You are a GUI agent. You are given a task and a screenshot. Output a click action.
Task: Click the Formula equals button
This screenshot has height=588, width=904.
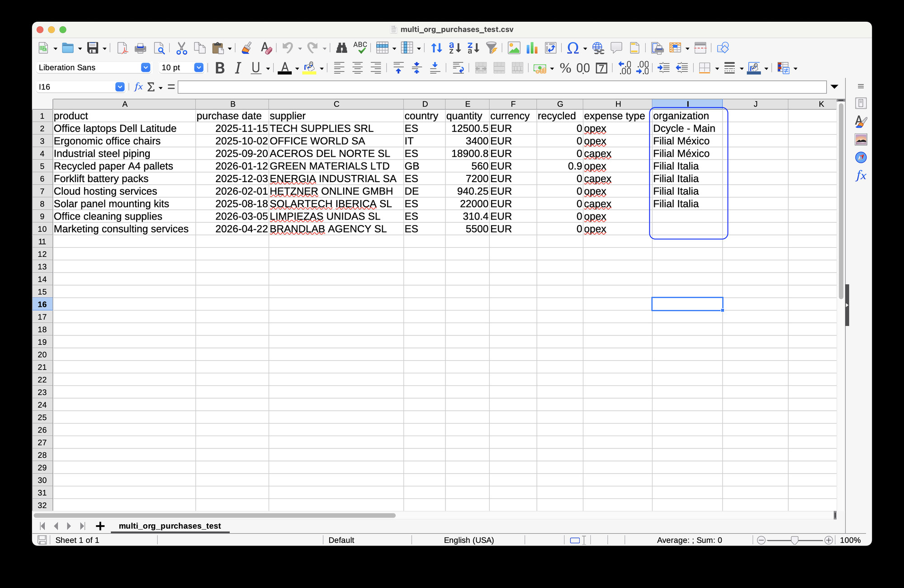pos(171,87)
